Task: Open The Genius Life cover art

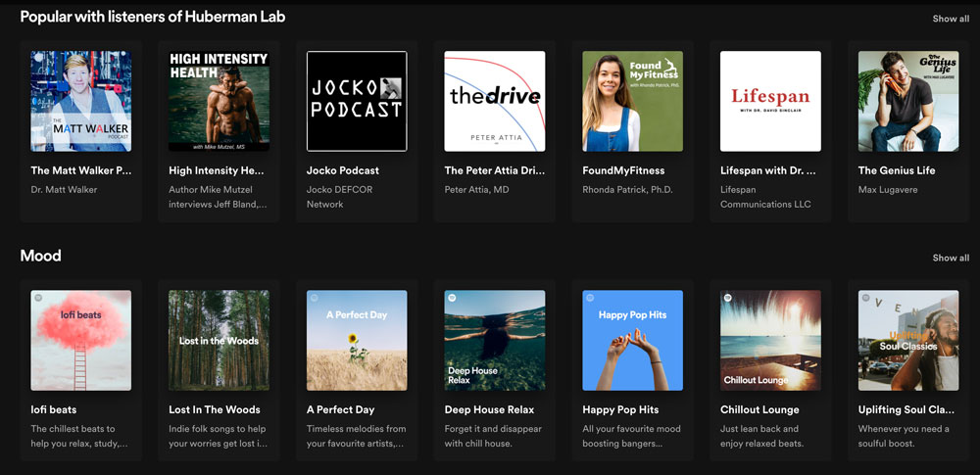Action: coord(908,101)
